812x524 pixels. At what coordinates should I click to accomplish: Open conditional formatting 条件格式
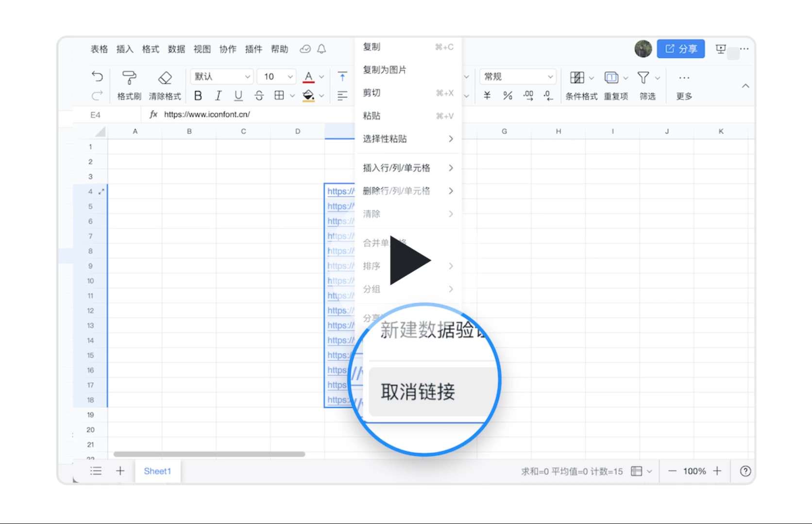581,85
